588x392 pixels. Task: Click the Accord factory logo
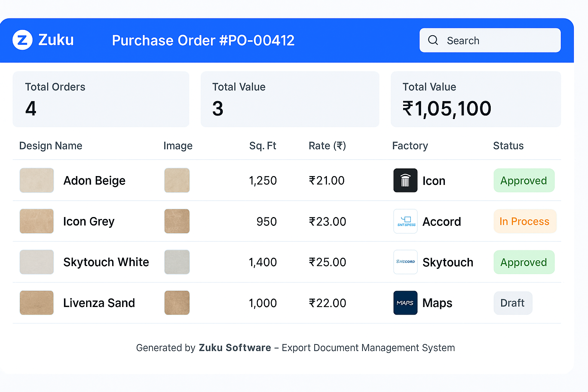click(x=405, y=221)
